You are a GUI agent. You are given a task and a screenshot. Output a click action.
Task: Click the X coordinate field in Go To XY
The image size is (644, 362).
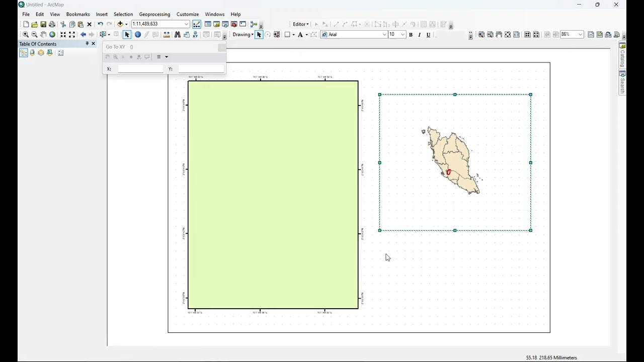[x=140, y=69]
